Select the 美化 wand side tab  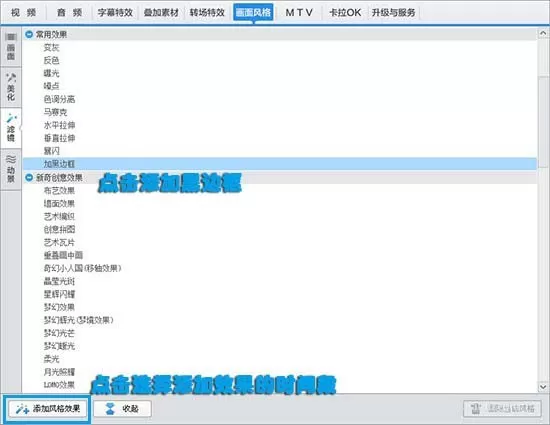(11, 88)
